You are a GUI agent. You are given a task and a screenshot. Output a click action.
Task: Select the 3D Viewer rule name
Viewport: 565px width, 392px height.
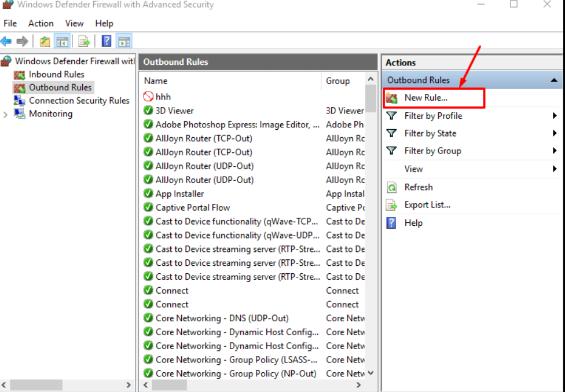174,110
